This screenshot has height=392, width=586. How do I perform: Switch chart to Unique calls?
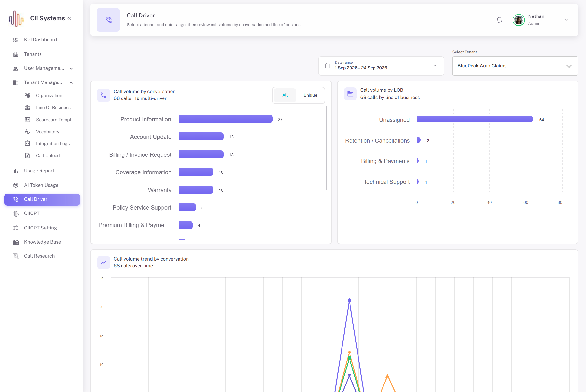[x=310, y=95]
